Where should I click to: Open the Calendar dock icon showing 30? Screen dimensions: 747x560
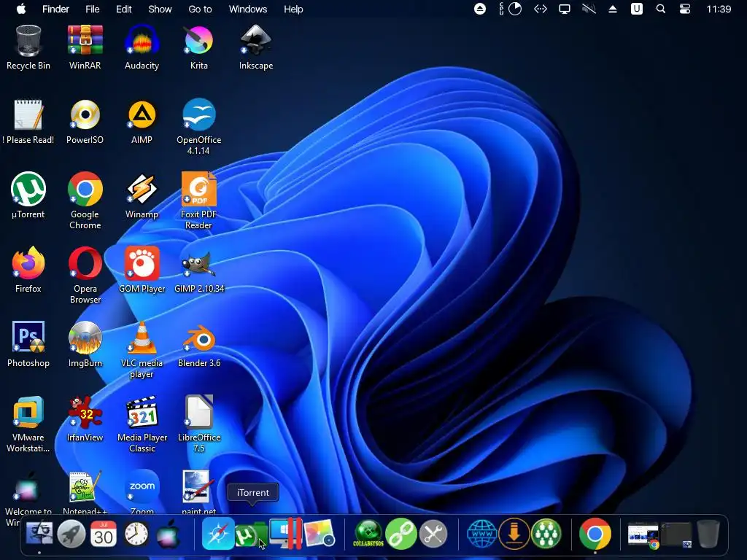click(x=104, y=534)
